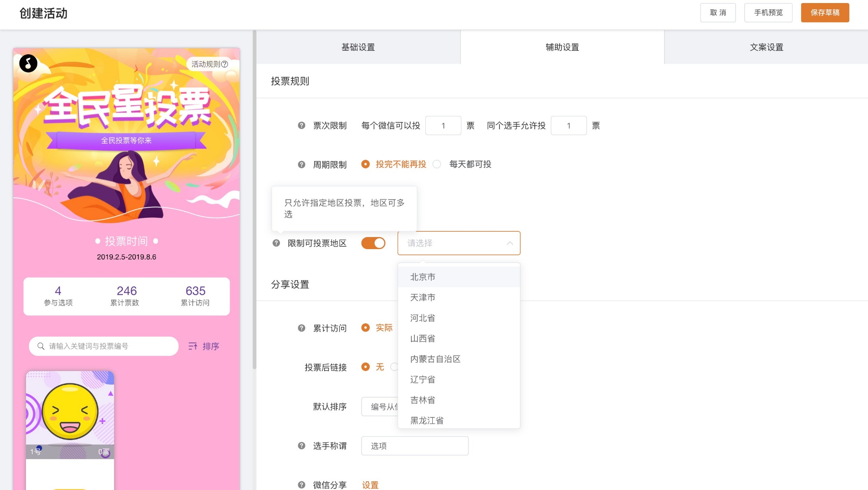Viewport: 868px width, 490px height.
Task: Choose 北京市 from the region list
Action: coord(423,277)
